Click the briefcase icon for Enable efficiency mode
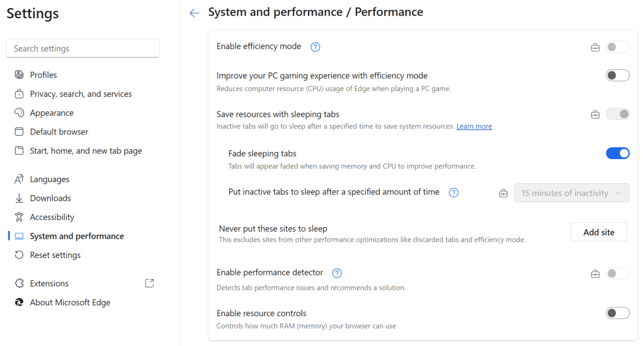Image resolution: width=644 pixels, height=346 pixels. [x=595, y=48]
